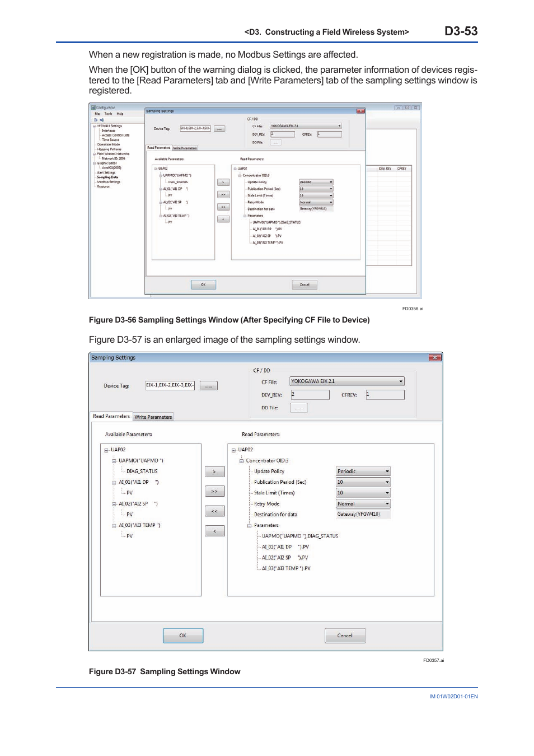Select AI_03 .PV in enlarged Read Parameters
This screenshot has height=756, width=534.
(x=286, y=568)
